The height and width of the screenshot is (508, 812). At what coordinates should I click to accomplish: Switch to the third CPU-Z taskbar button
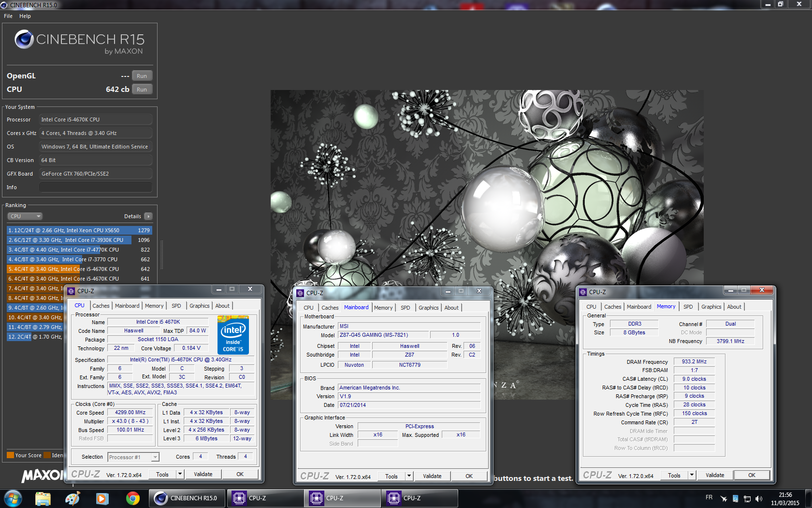click(419, 498)
